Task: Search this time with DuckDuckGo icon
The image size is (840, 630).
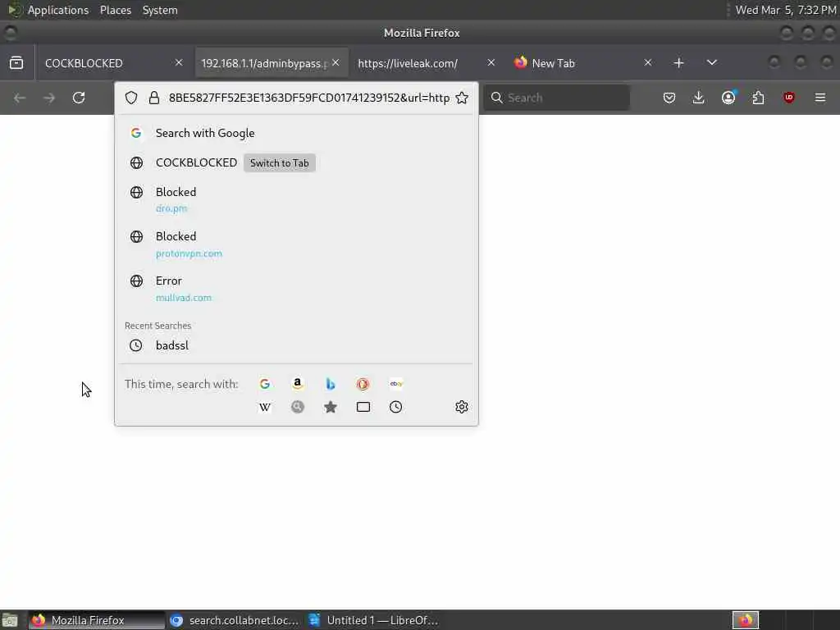Action: pyautogui.click(x=363, y=384)
